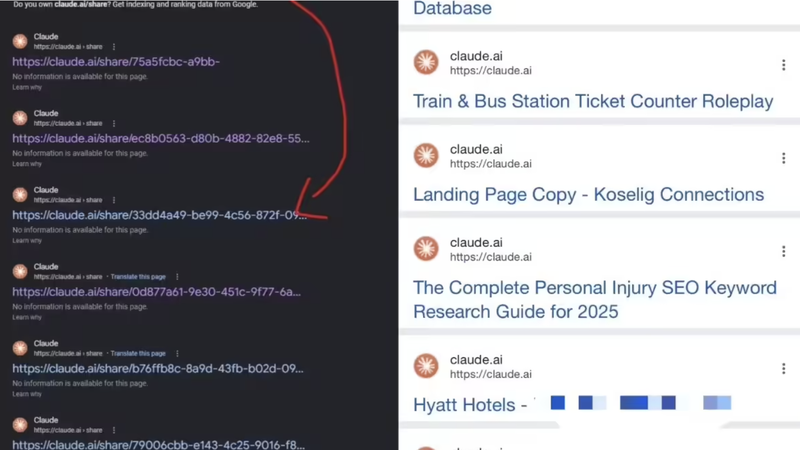800x450 pixels.
Task: Open three-dot menu of b76ffb8c result
Action: pos(177,353)
